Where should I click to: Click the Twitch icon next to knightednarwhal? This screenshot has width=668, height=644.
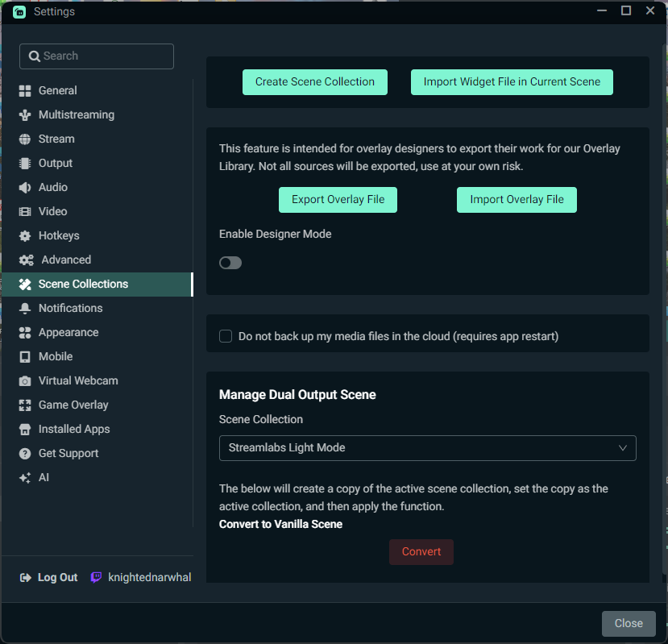(x=96, y=577)
